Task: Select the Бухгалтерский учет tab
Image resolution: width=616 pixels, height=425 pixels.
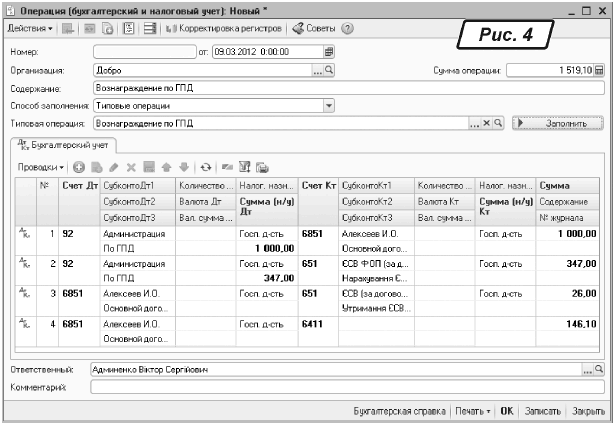Action: coord(62,146)
